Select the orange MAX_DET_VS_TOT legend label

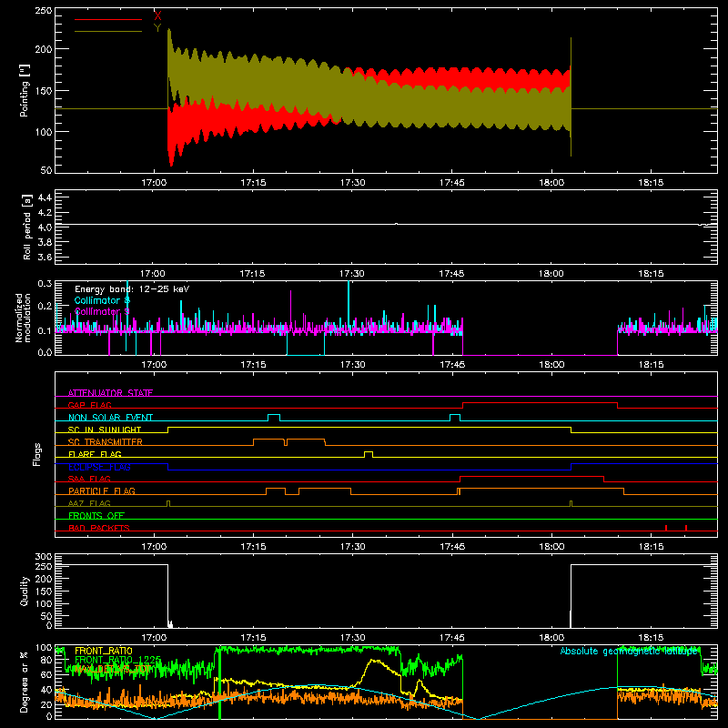[x=112, y=669]
